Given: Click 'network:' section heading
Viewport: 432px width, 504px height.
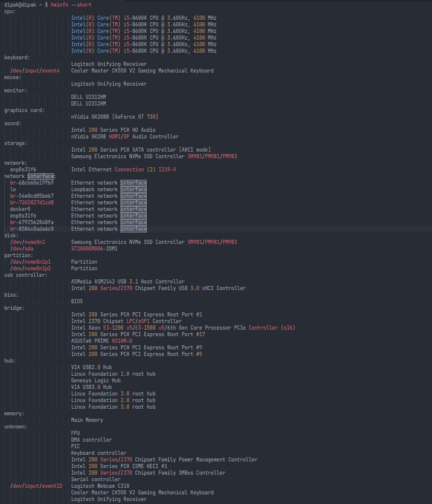Looking at the screenshot, I should (x=16, y=163).
